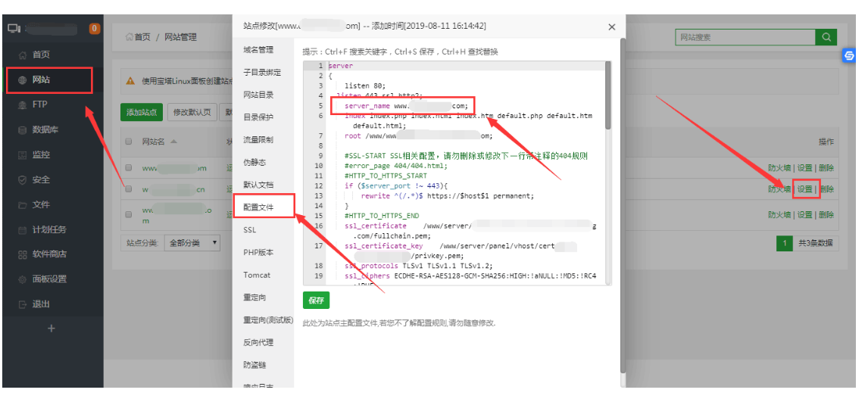The image size is (868, 396).
Task: Click the database icon in the sidebar
Action: click(23, 130)
